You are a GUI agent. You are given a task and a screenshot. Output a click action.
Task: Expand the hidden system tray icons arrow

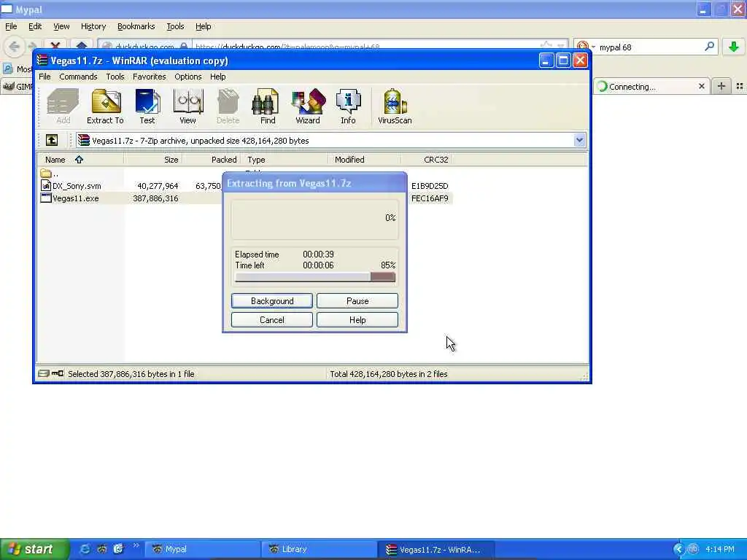tap(678, 549)
